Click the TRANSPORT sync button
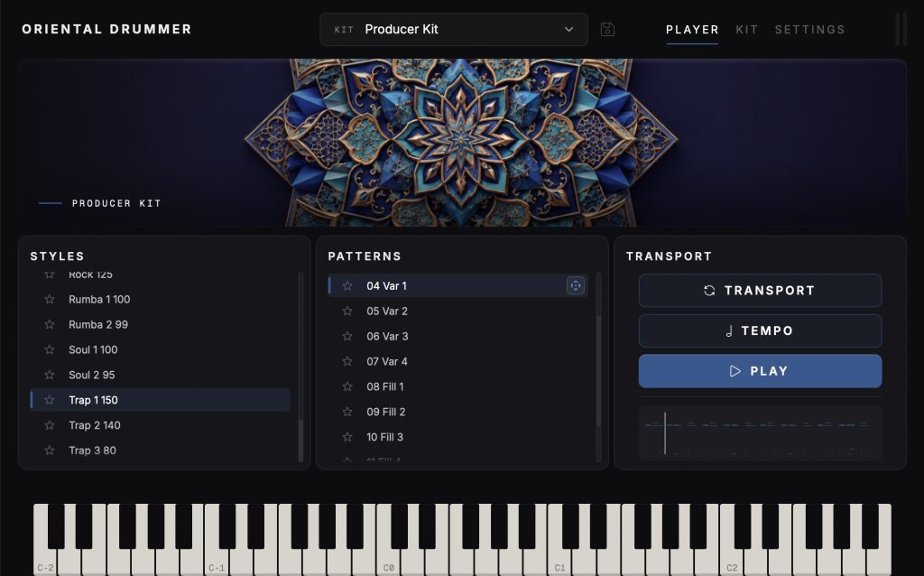924x576 pixels. point(760,291)
